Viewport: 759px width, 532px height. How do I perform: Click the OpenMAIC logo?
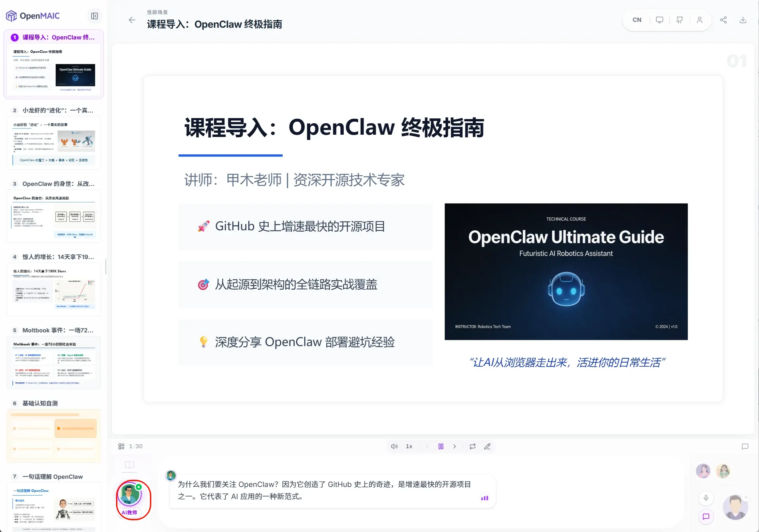pyautogui.click(x=33, y=16)
